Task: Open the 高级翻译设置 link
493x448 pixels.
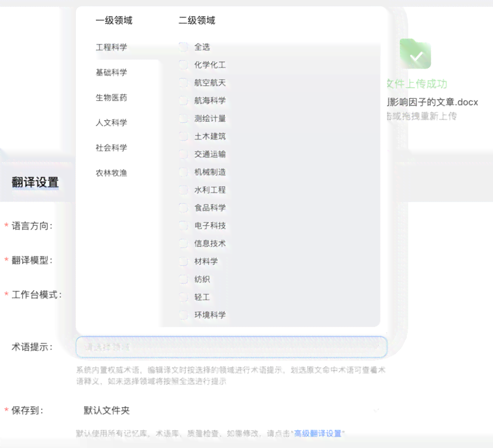Action: coord(317,434)
